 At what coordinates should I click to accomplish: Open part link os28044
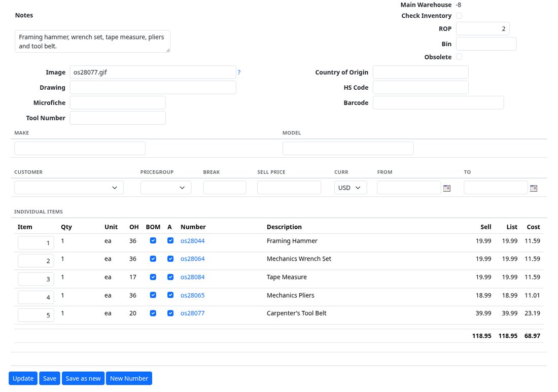193,241
